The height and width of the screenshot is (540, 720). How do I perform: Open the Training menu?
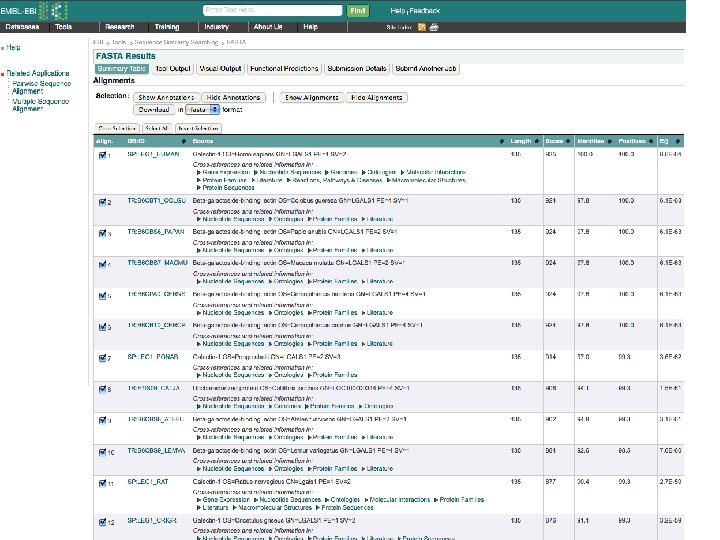pos(167,27)
